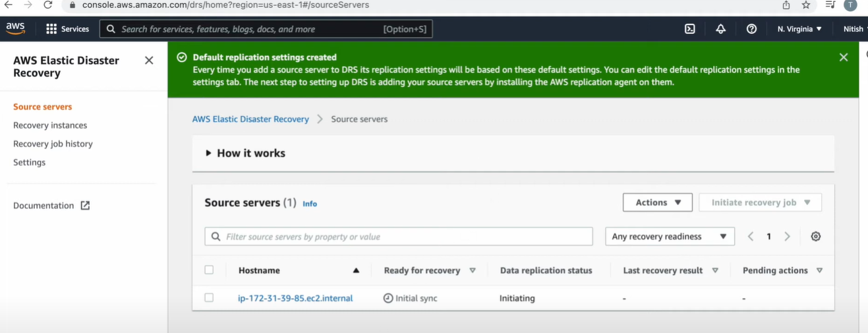Launch the CloudShell terminal icon
This screenshot has width=868, height=333.
pyautogui.click(x=689, y=29)
